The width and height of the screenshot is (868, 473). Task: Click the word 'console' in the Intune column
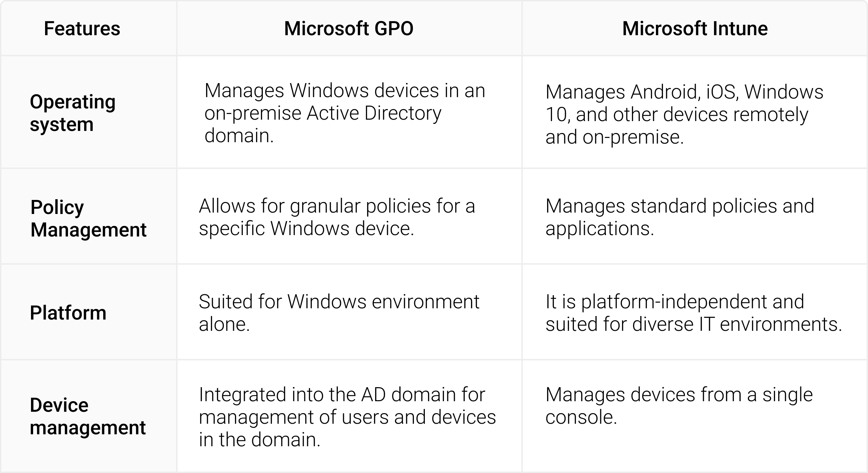pos(581,417)
